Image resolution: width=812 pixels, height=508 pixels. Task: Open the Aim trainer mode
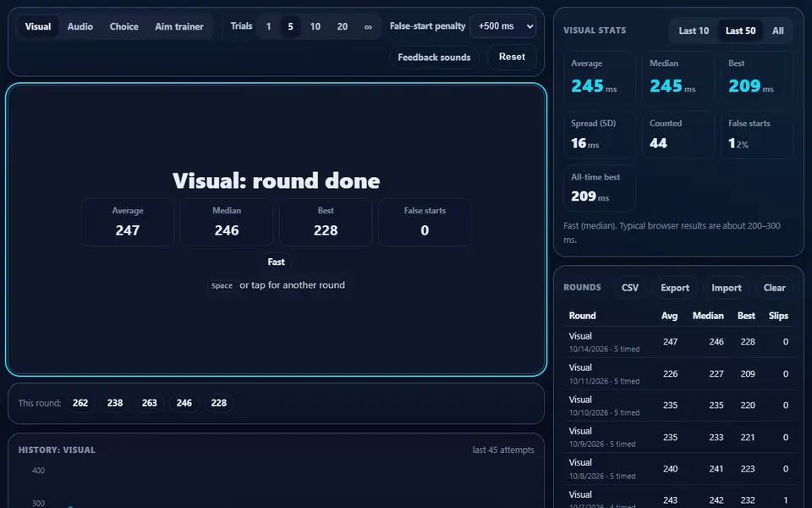coord(179,26)
